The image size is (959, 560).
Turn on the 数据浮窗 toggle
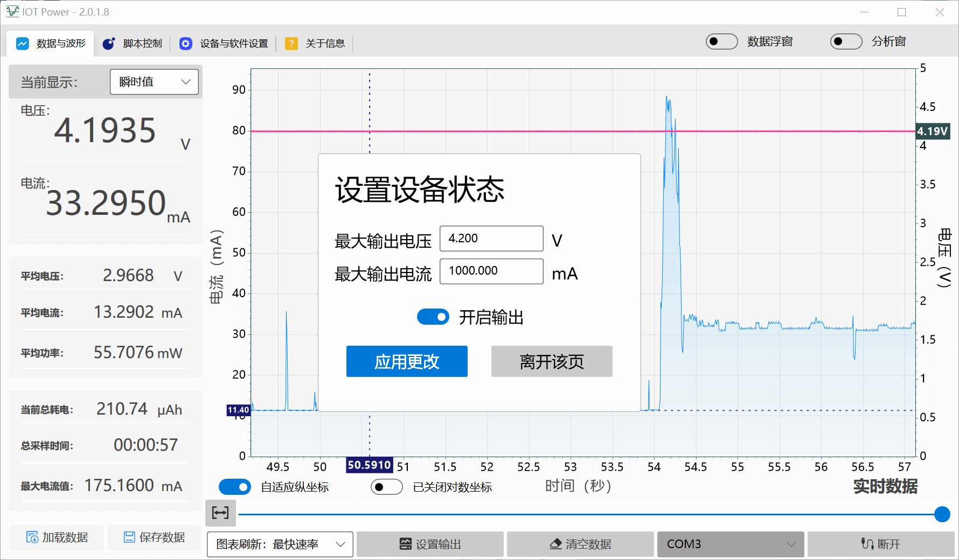[721, 41]
